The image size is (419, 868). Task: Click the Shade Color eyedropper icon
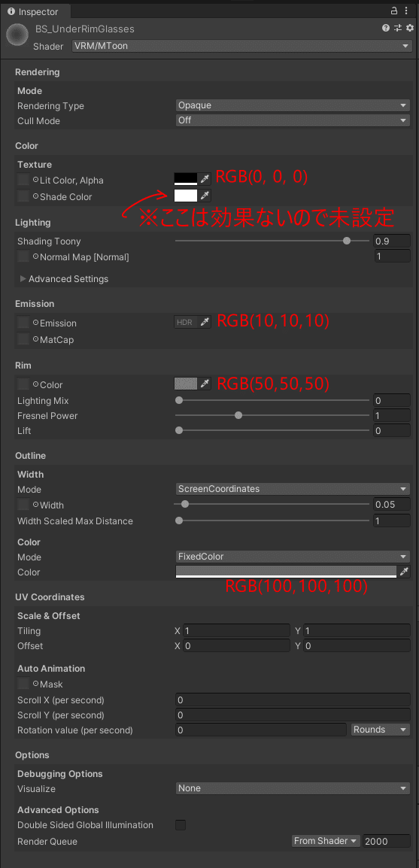(205, 195)
